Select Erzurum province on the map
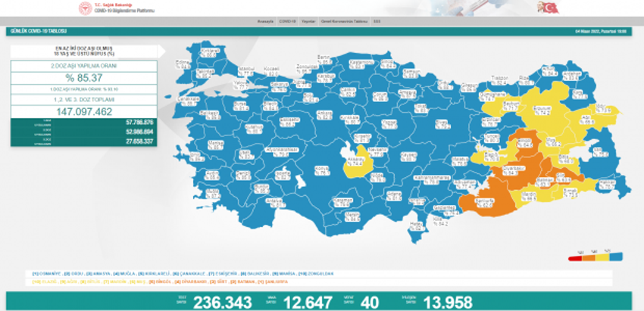644x311 pixels. [541, 110]
